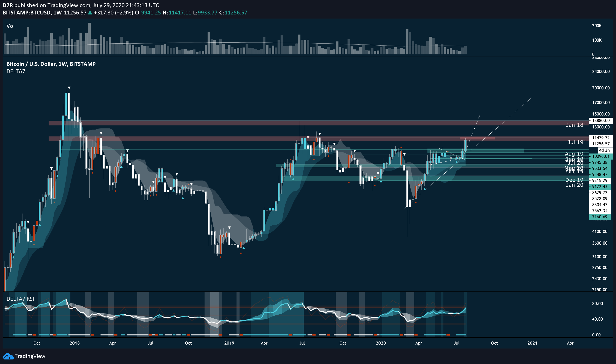Click the 40.00 RSI axis label
The image size is (616, 364).
(597, 319)
